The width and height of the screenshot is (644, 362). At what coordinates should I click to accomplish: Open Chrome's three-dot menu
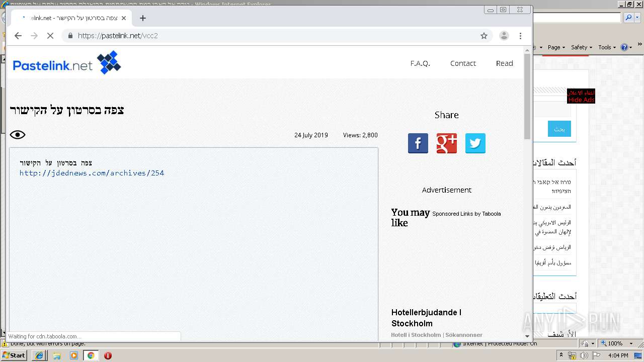pos(520,36)
